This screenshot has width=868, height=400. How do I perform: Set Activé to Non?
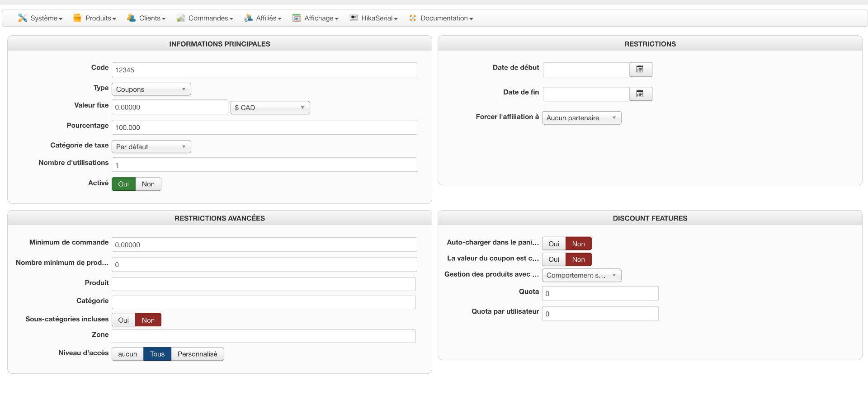[x=148, y=184]
